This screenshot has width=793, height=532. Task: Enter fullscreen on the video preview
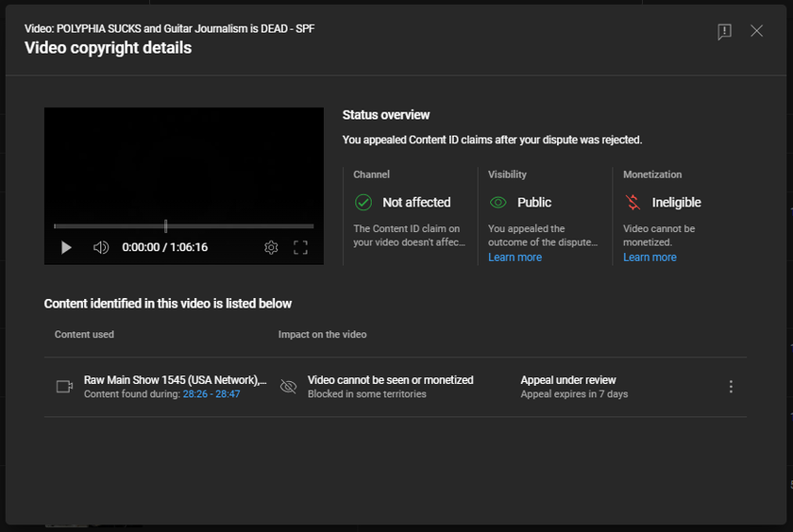300,247
